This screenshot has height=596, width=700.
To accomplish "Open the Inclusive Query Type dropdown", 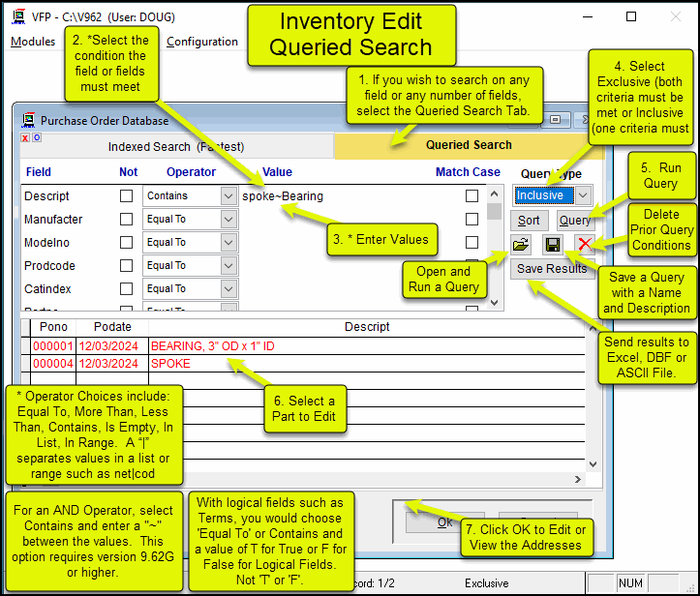I will 583,195.
